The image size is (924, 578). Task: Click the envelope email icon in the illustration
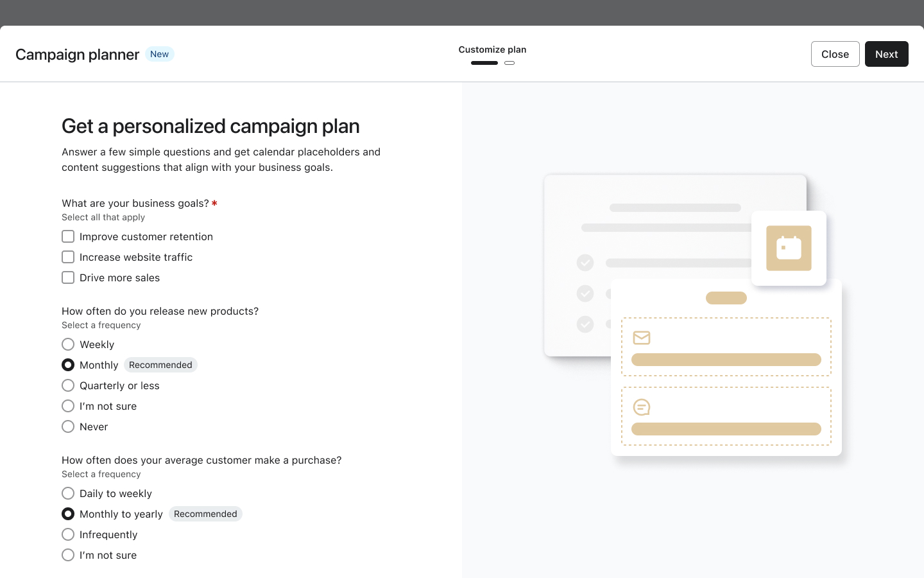point(642,338)
